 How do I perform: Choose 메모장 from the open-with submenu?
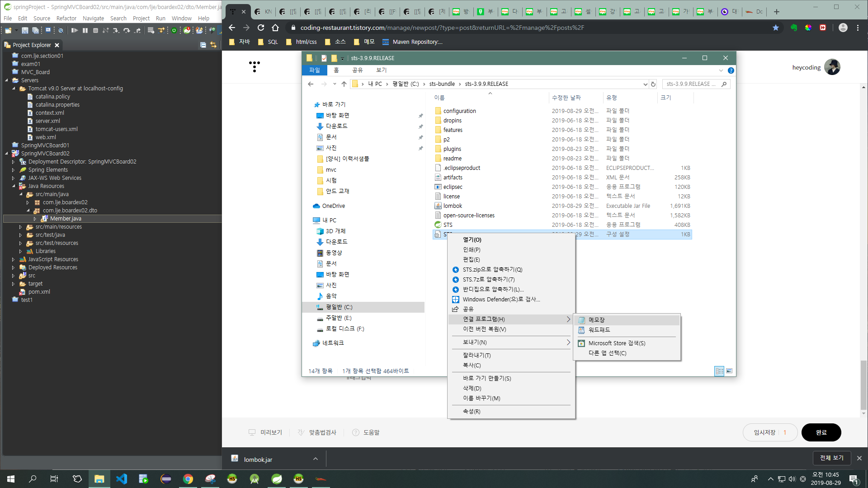[x=597, y=320]
